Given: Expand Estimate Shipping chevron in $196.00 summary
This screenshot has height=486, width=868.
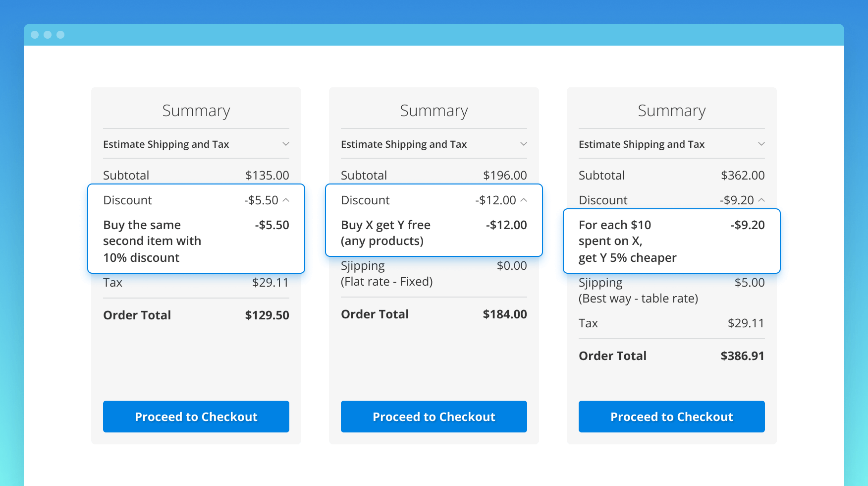Looking at the screenshot, I should [523, 144].
